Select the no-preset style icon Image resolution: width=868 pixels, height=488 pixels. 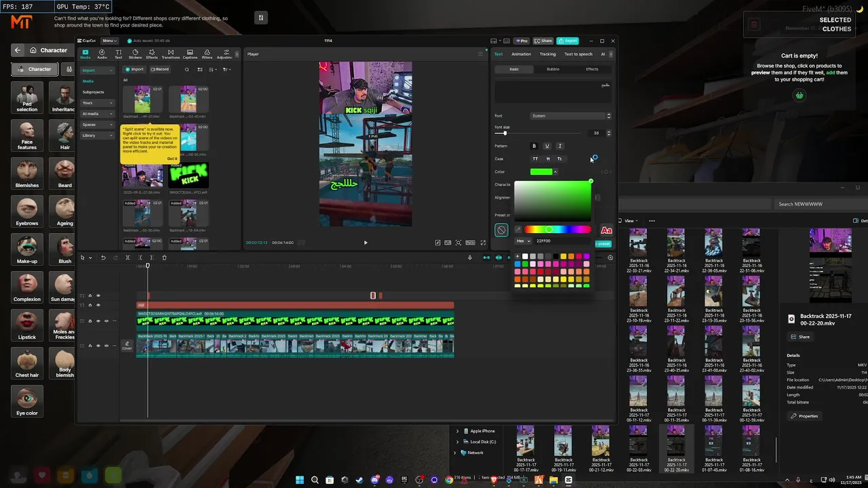(501, 230)
